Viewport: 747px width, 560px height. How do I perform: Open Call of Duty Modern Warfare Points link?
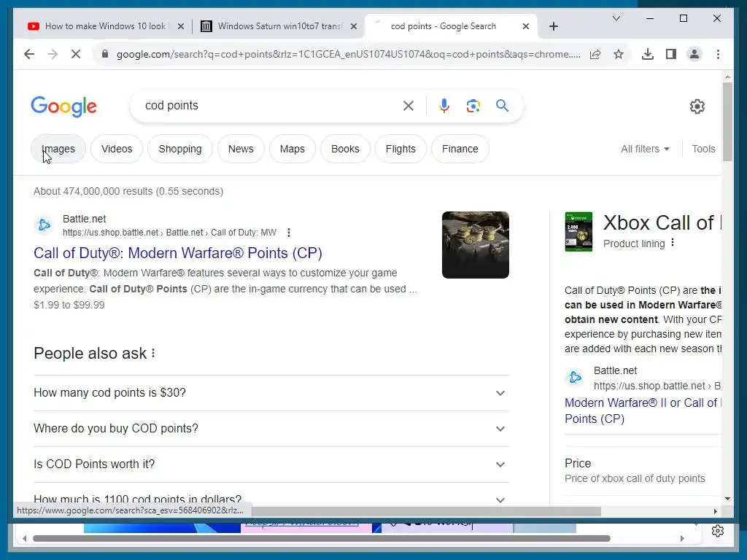[178, 253]
